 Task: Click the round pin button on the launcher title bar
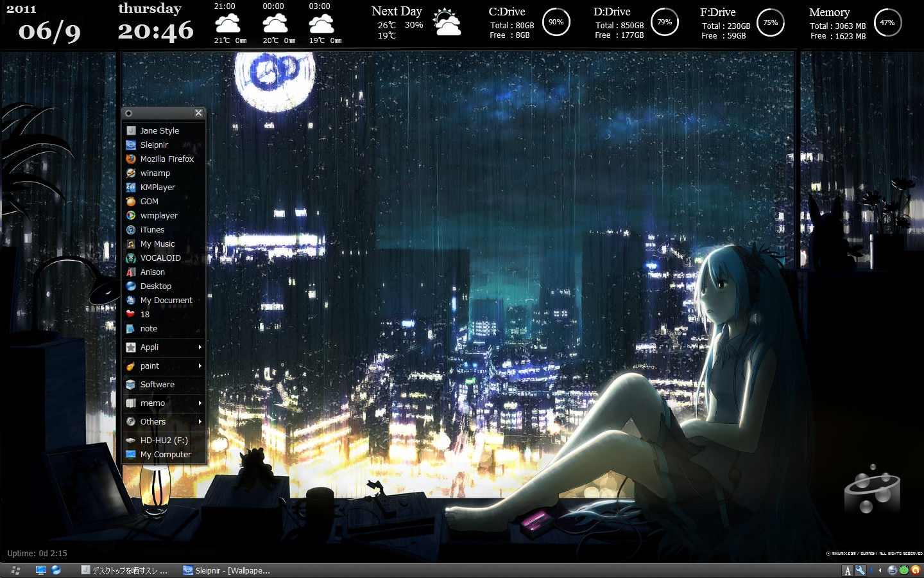pyautogui.click(x=129, y=113)
